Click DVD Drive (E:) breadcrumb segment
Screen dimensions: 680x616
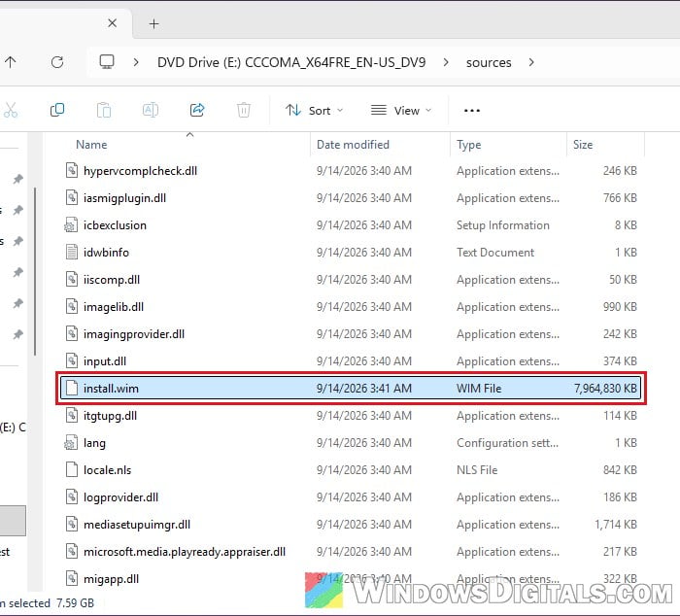[x=291, y=62]
